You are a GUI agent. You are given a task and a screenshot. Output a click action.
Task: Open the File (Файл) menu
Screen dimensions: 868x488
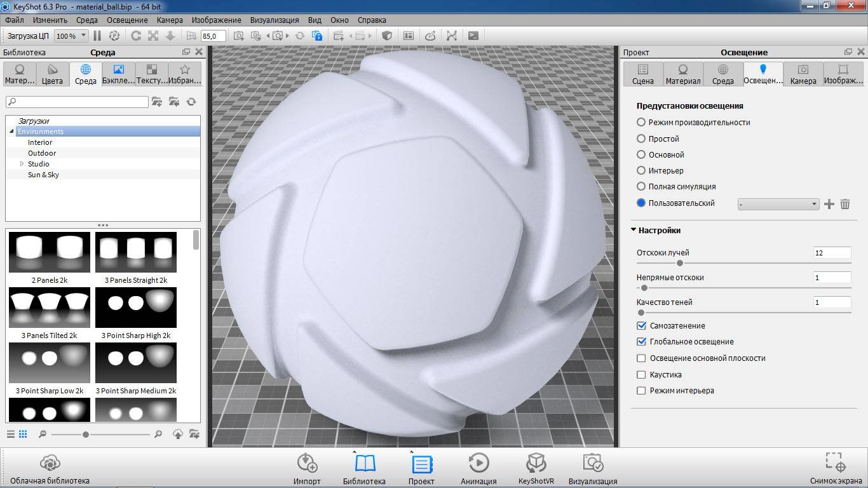pyautogui.click(x=13, y=20)
